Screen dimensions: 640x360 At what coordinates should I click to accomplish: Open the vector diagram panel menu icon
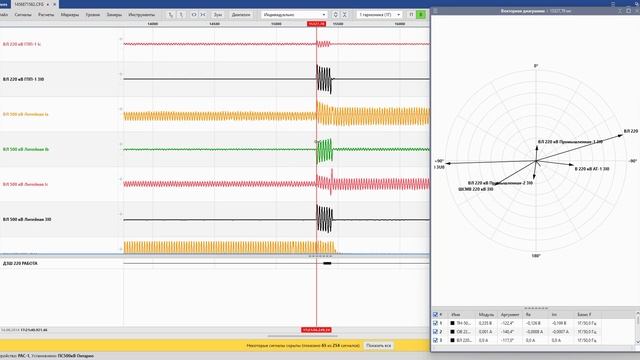click(435, 11)
